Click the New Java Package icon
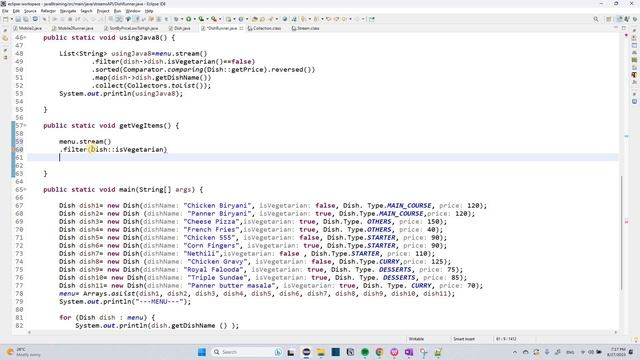Screen dimensions: 640x360 point(229,19)
